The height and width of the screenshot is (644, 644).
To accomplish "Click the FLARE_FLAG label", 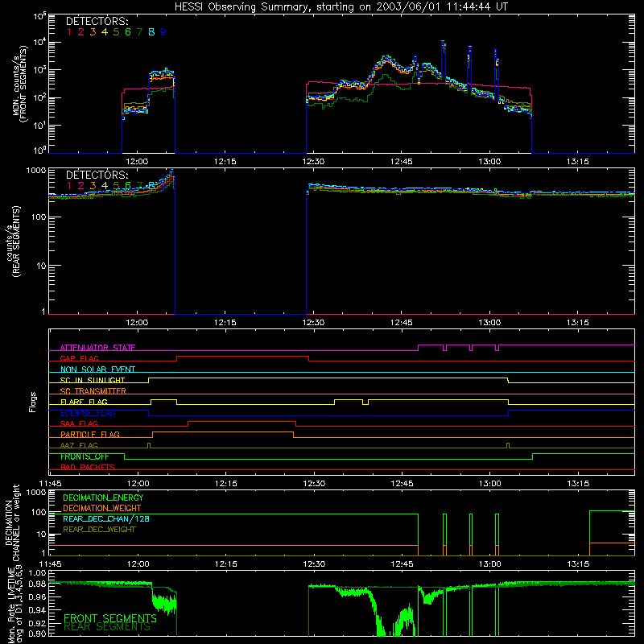I will 84,402.
